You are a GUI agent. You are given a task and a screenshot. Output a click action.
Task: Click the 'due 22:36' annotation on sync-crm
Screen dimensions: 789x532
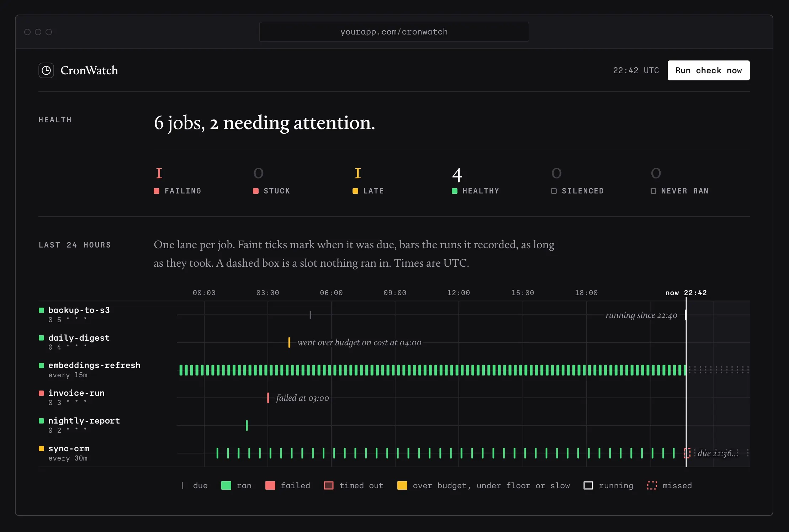coord(718,453)
